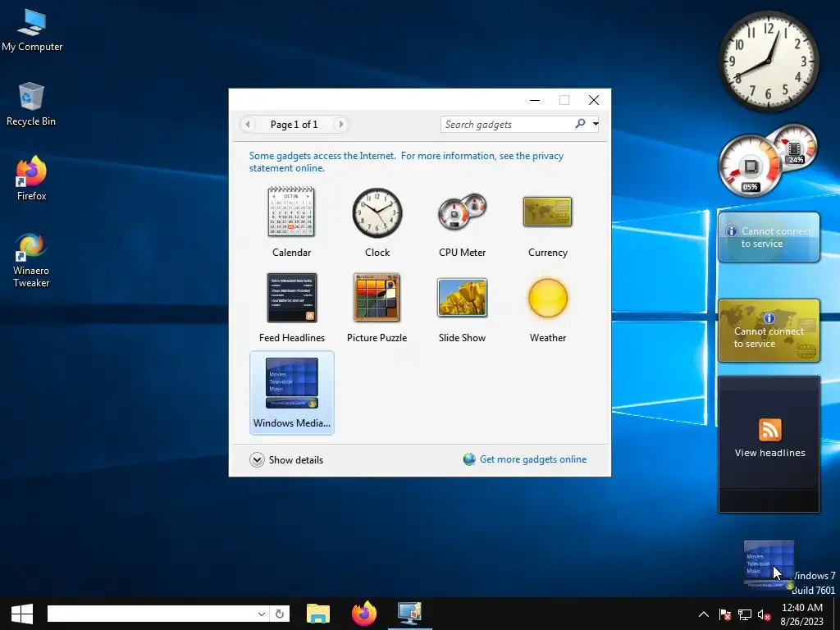Click the Action Center flag icon

pyautogui.click(x=725, y=614)
